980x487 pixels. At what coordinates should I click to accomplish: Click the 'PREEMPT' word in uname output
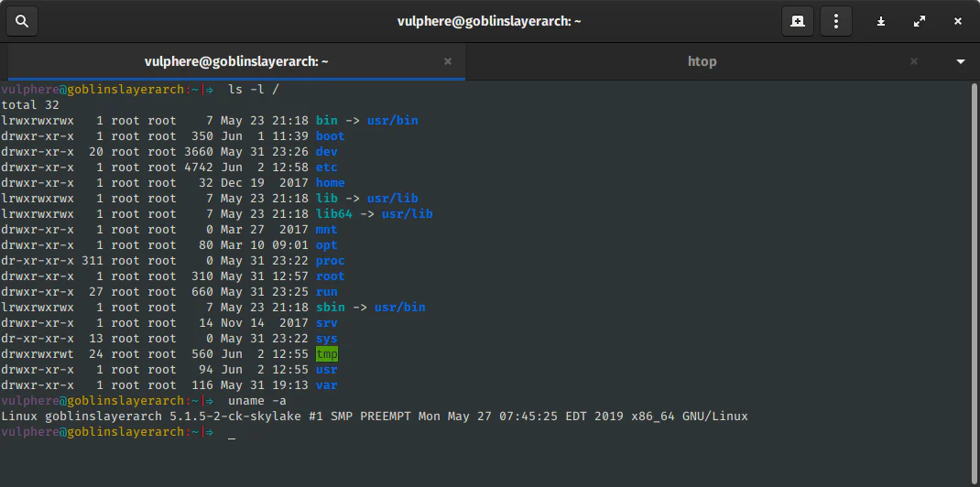coord(385,417)
